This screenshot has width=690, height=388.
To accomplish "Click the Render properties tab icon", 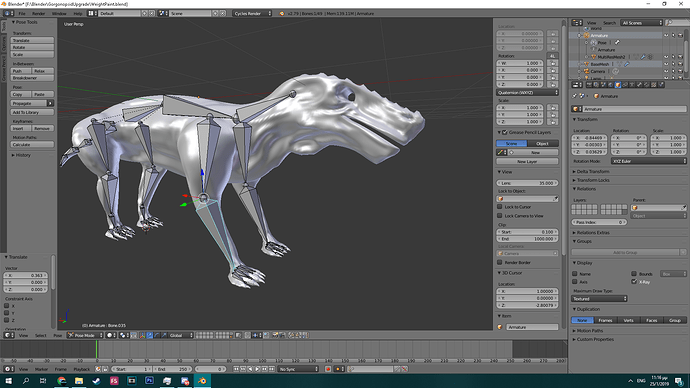I will point(589,84).
